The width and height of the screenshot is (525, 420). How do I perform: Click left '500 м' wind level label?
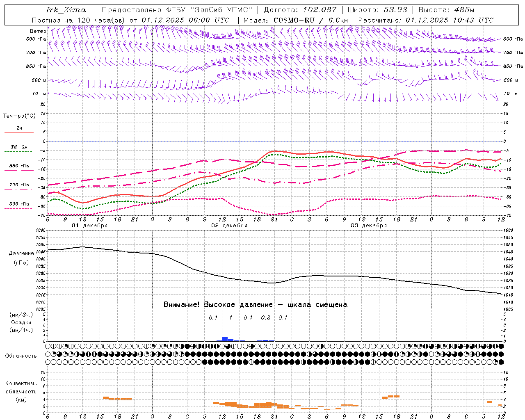(x=39, y=80)
